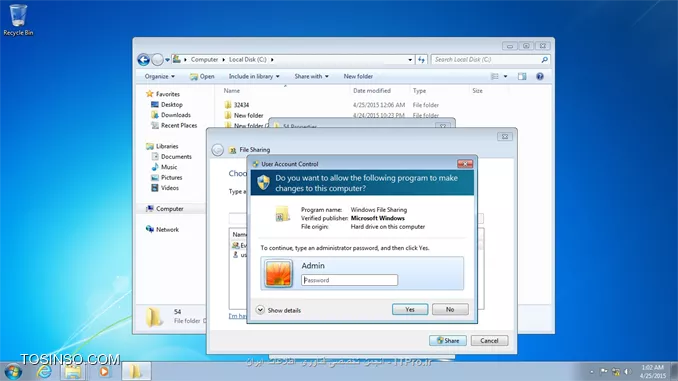Sort by the Name column header

(232, 90)
